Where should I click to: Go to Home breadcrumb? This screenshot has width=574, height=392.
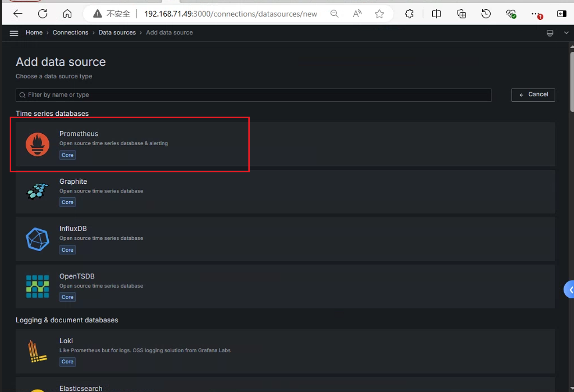[x=34, y=32]
